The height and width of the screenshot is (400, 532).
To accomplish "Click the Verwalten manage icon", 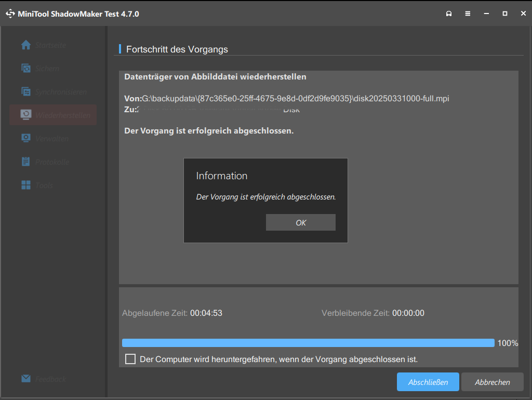I will [26, 138].
